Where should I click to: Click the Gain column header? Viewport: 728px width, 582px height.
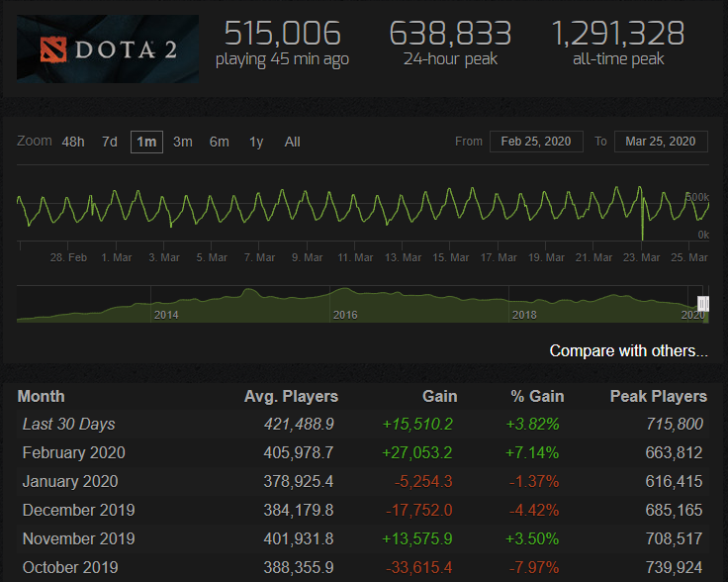coord(440,396)
